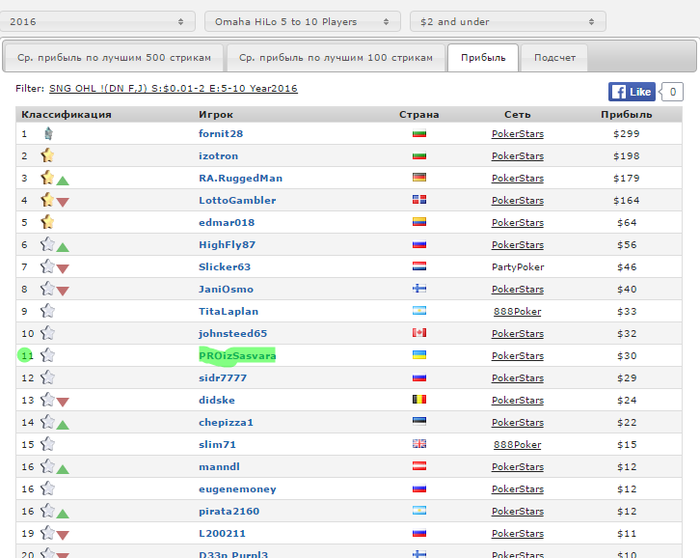The width and height of the screenshot is (700, 558).
Task: Click the Bulgarian flag in fornit28 row
Action: pos(419,133)
